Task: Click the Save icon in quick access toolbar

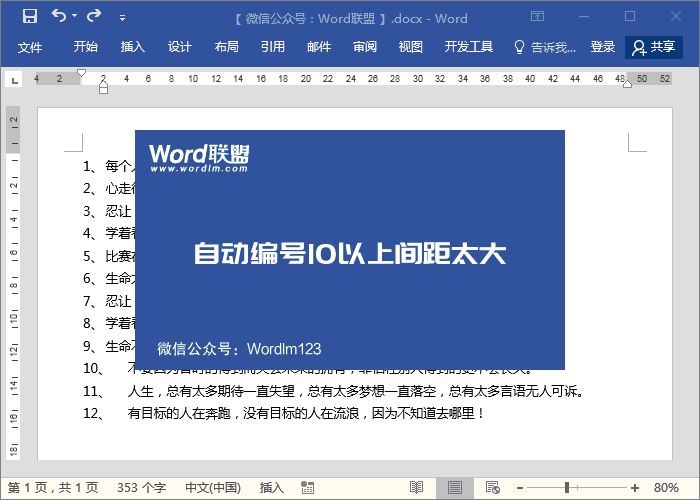Action: [30, 17]
